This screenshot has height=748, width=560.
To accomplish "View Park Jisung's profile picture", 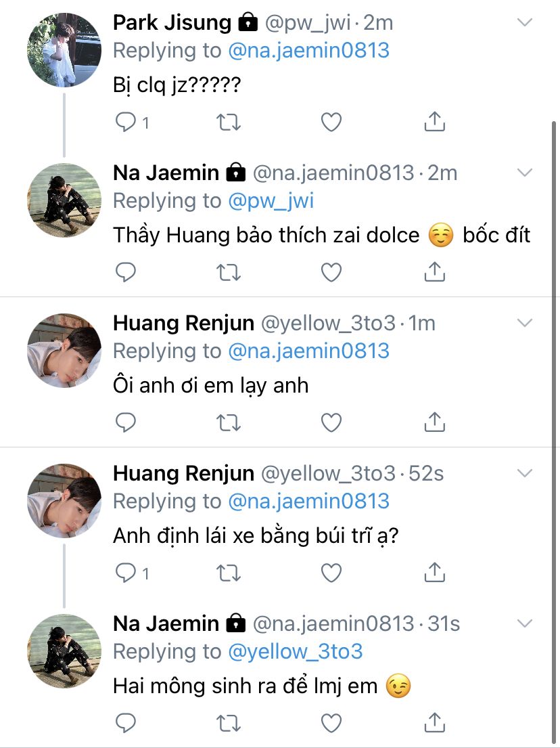I will click(x=64, y=50).
